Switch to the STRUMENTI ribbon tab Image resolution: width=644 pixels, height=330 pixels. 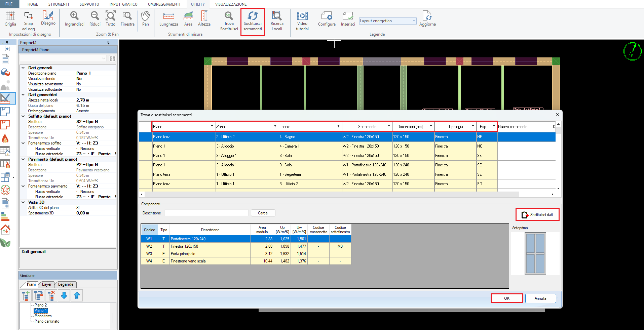[59, 4]
